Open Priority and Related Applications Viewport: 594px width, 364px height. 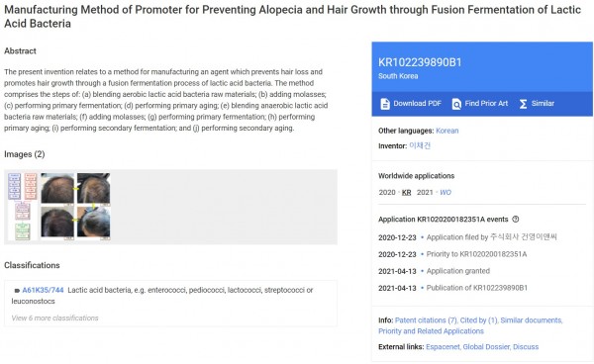tap(431, 331)
